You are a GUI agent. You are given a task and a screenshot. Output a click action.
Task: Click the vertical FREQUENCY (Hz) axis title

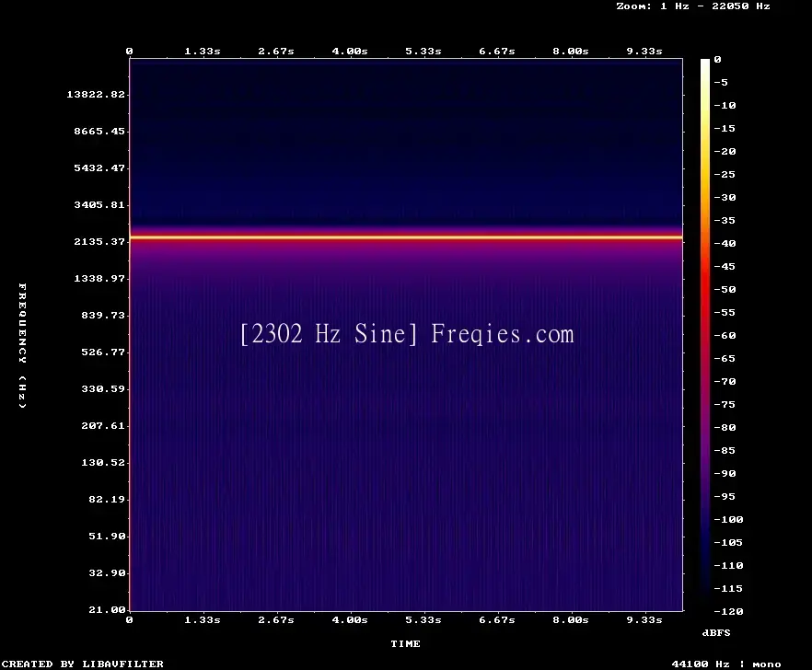click(x=22, y=345)
